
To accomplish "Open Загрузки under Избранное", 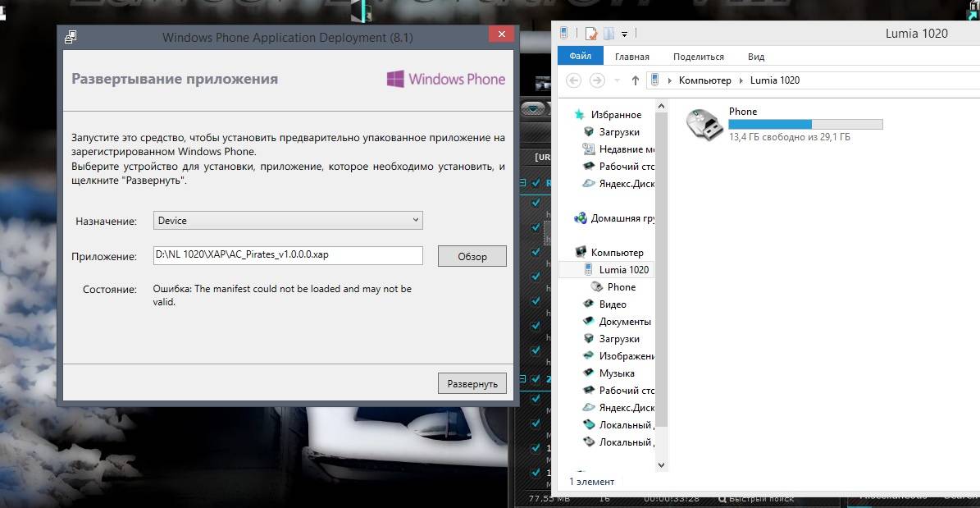I will [x=618, y=132].
